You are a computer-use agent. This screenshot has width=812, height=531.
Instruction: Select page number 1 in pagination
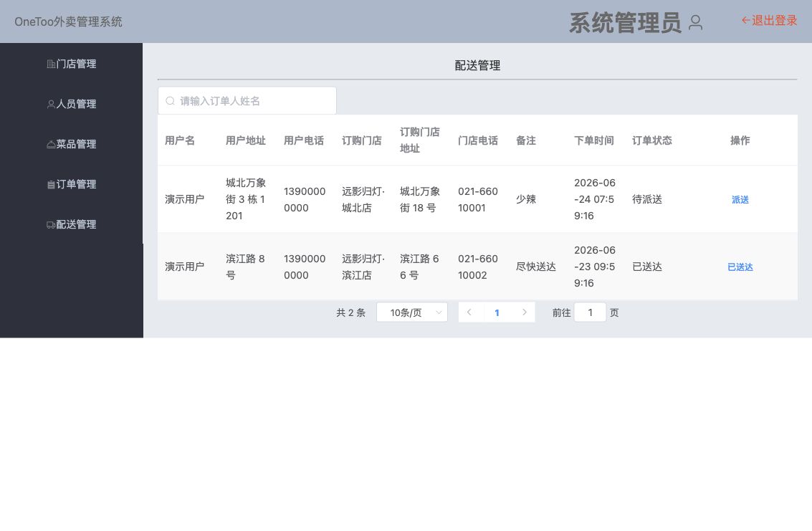[x=497, y=312]
